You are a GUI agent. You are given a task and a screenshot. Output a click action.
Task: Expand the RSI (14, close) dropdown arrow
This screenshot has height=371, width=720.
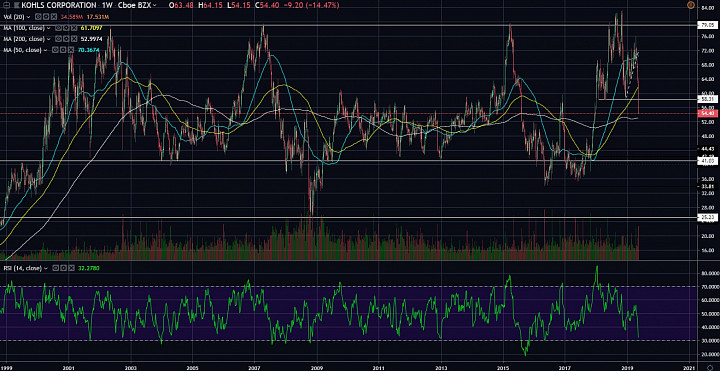(x=46, y=269)
